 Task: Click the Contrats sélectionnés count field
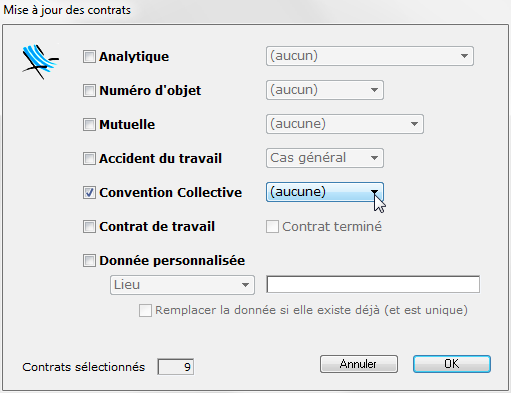coord(176,367)
